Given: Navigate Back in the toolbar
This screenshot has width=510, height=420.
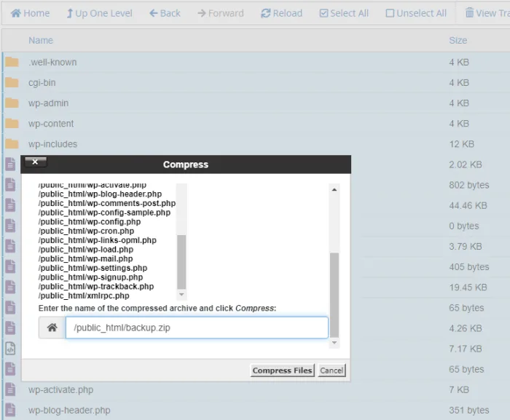Looking at the screenshot, I should (165, 13).
